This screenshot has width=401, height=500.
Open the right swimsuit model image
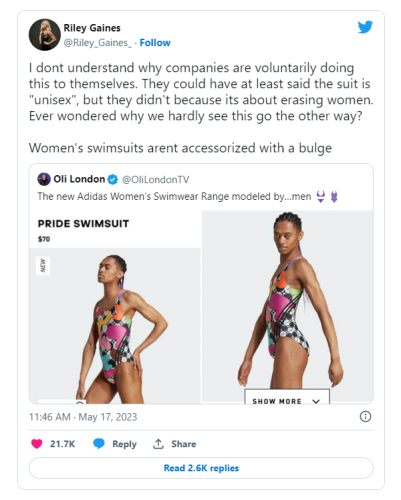pos(287,306)
